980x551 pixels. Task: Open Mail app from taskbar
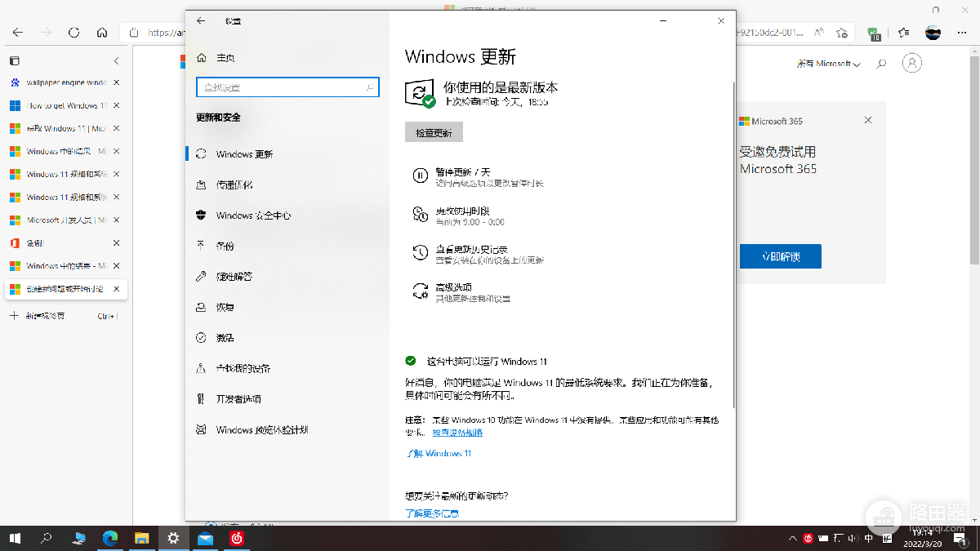click(x=206, y=538)
